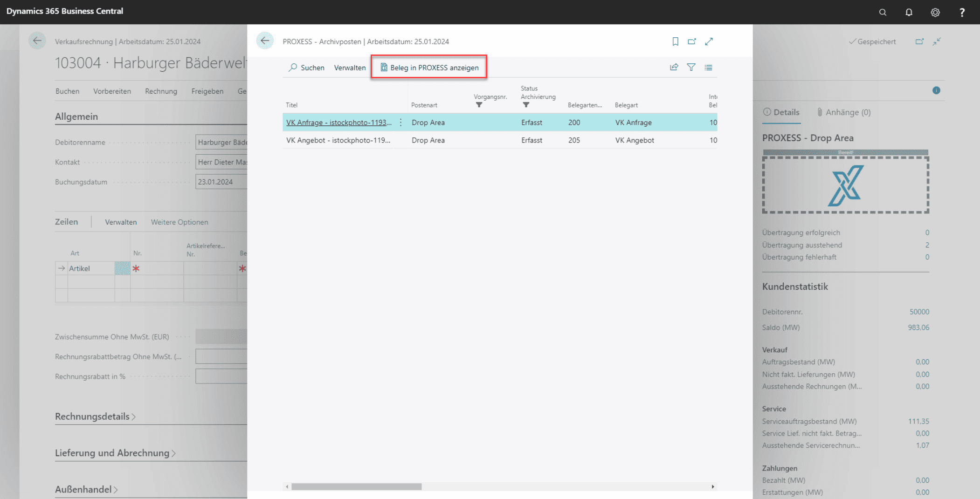Bookmark the PROXESS Archivposten page

coord(675,41)
